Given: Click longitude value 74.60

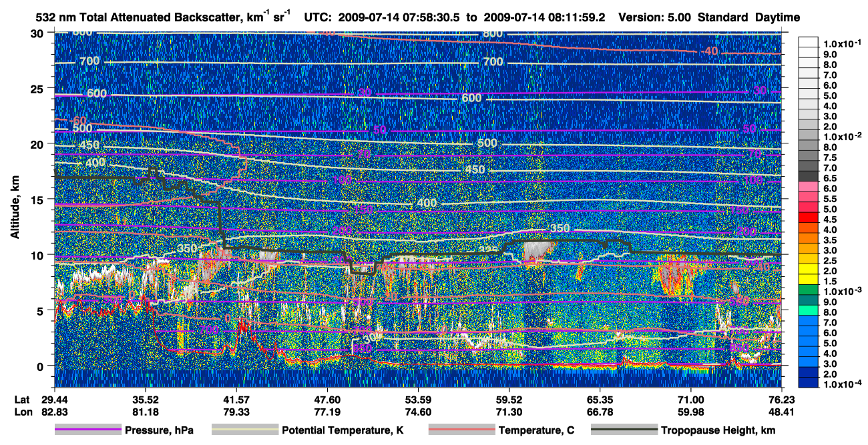Looking at the screenshot, I should coord(418,412).
